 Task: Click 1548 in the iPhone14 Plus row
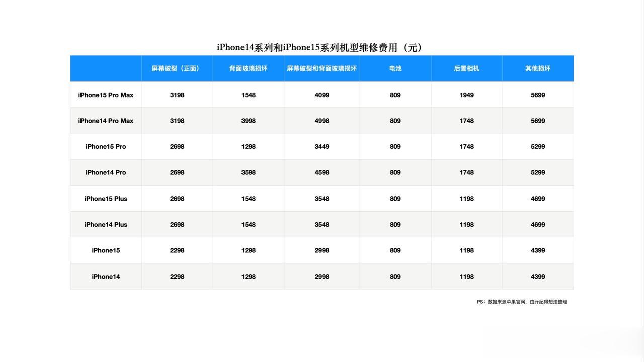[249, 225]
